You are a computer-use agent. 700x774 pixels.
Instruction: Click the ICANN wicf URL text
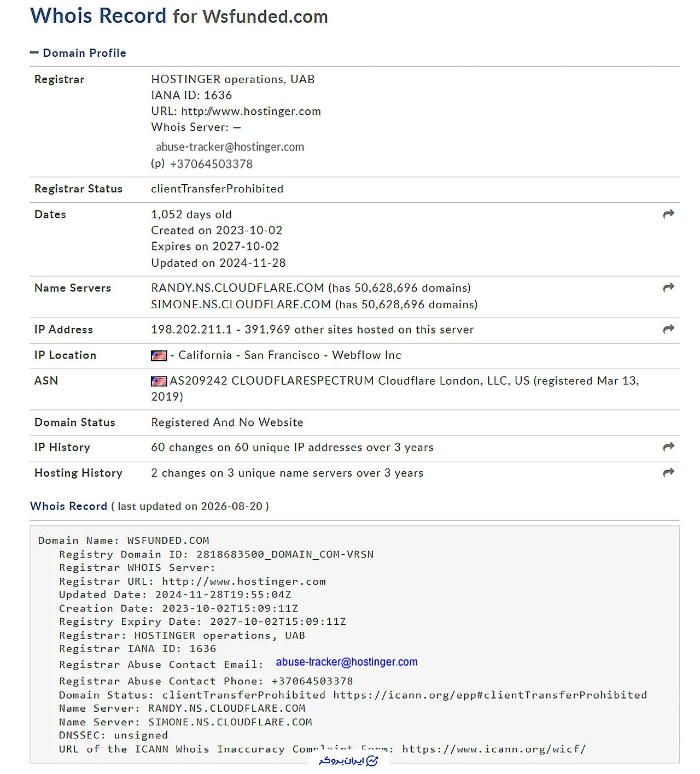point(494,749)
